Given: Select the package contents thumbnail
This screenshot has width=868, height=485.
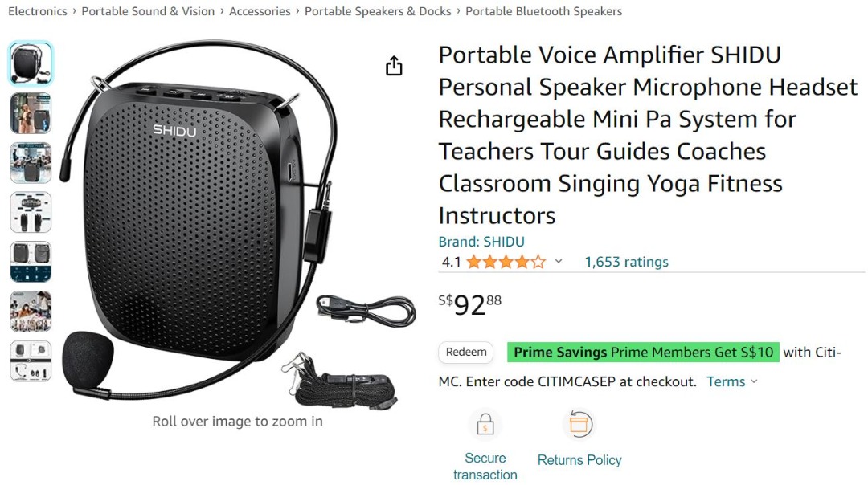Looking at the screenshot, I should 31,361.
